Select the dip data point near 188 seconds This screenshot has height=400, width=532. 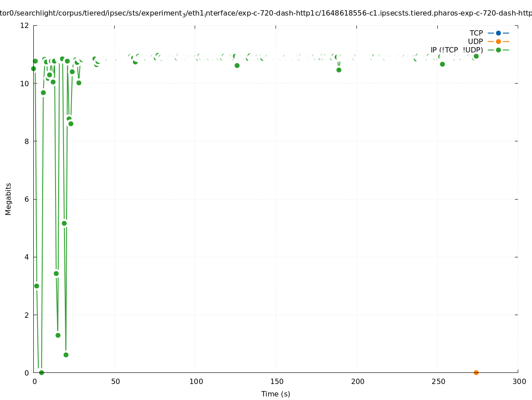339,70
